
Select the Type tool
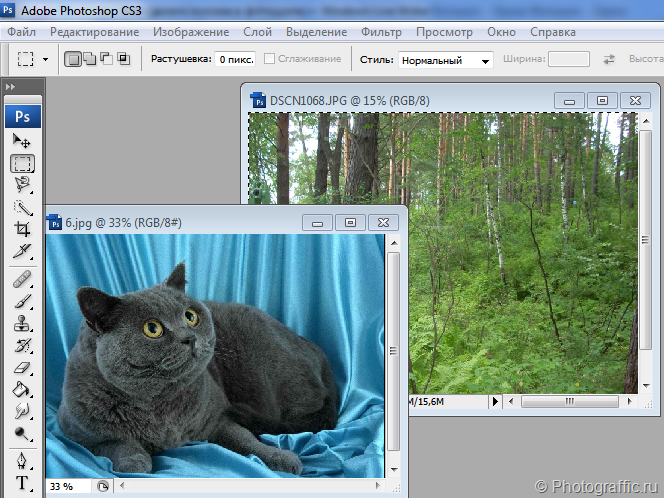22,483
